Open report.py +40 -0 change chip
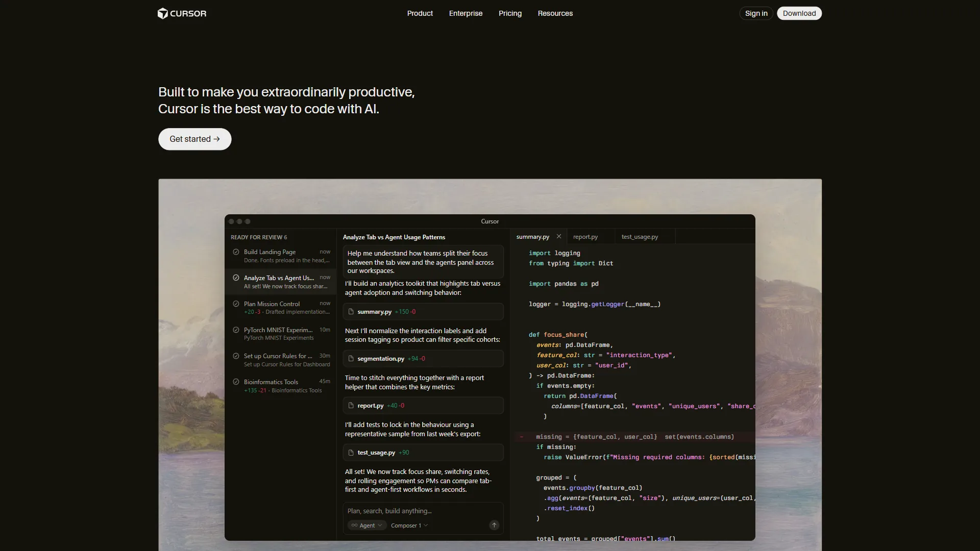 pos(423,406)
